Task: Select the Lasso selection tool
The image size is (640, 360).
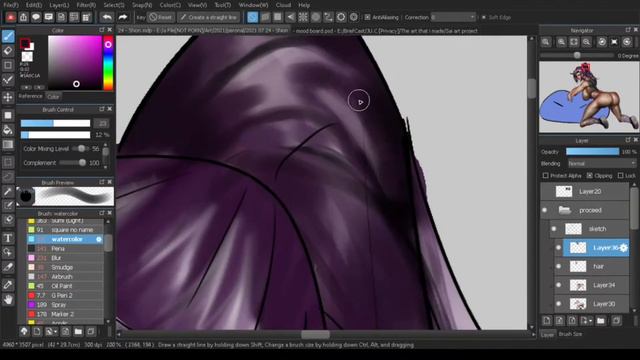Action: (8, 177)
